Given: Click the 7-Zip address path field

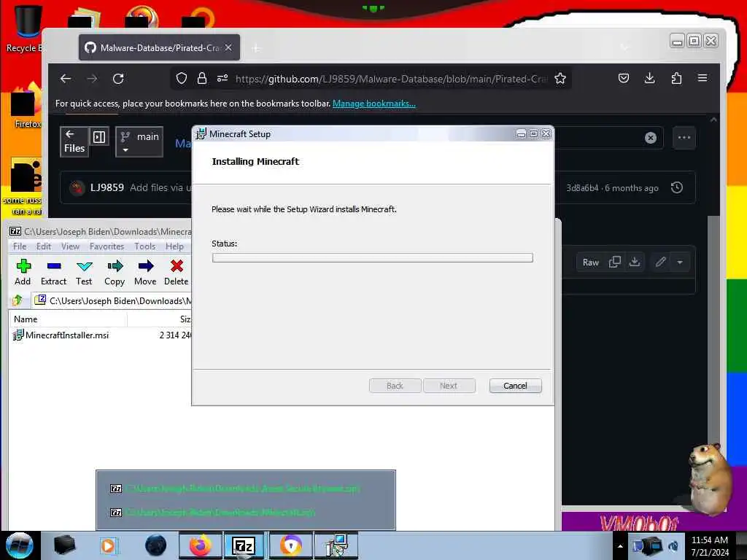Looking at the screenshot, I should (112, 300).
